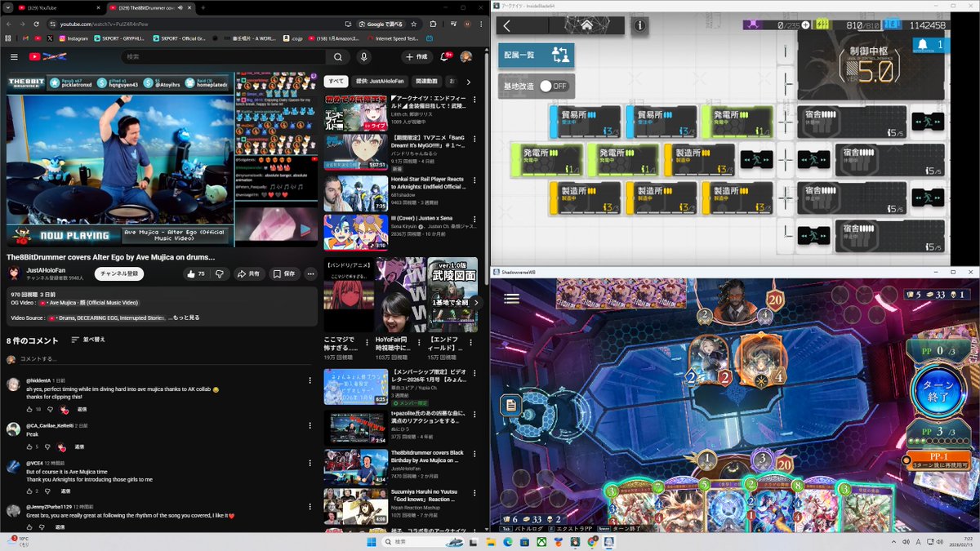980x551 pixels.
Task: Open Microsoft Store from the taskbar
Action: pyautogui.click(x=524, y=542)
